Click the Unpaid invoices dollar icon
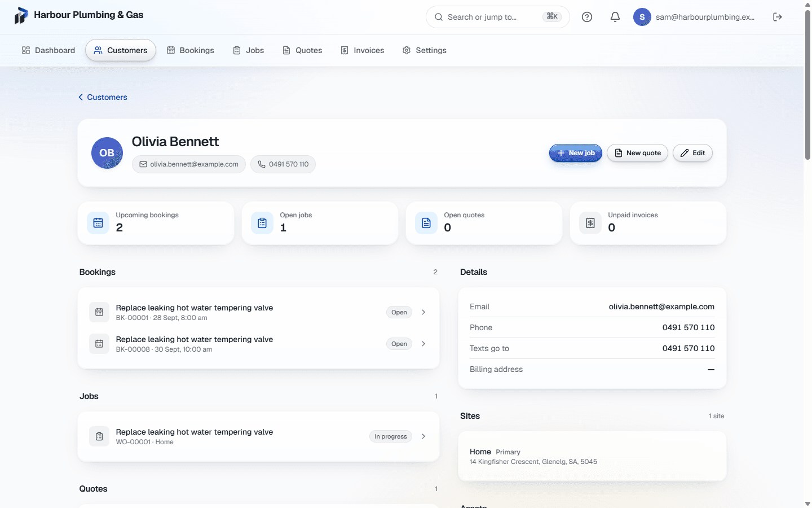Image resolution: width=812 pixels, height=508 pixels. (x=590, y=223)
